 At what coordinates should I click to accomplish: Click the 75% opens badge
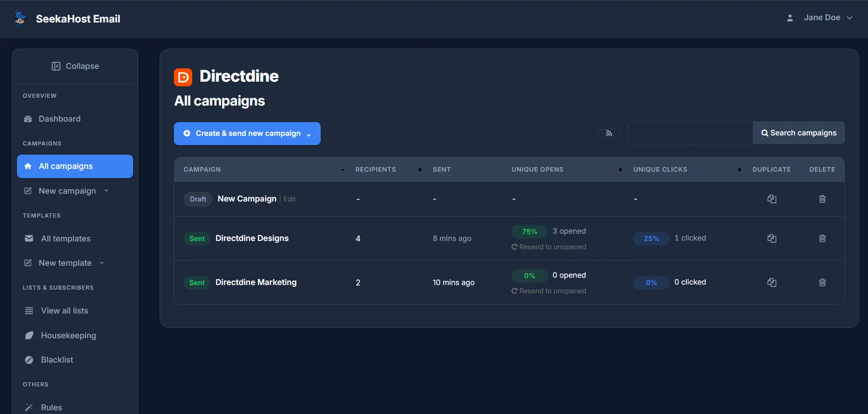click(x=529, y=232)
